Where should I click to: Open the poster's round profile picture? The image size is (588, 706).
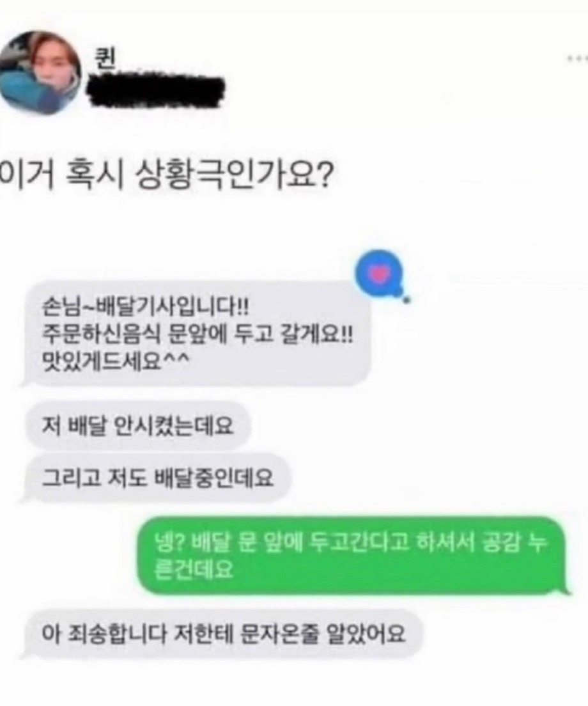tap(40, 73)
